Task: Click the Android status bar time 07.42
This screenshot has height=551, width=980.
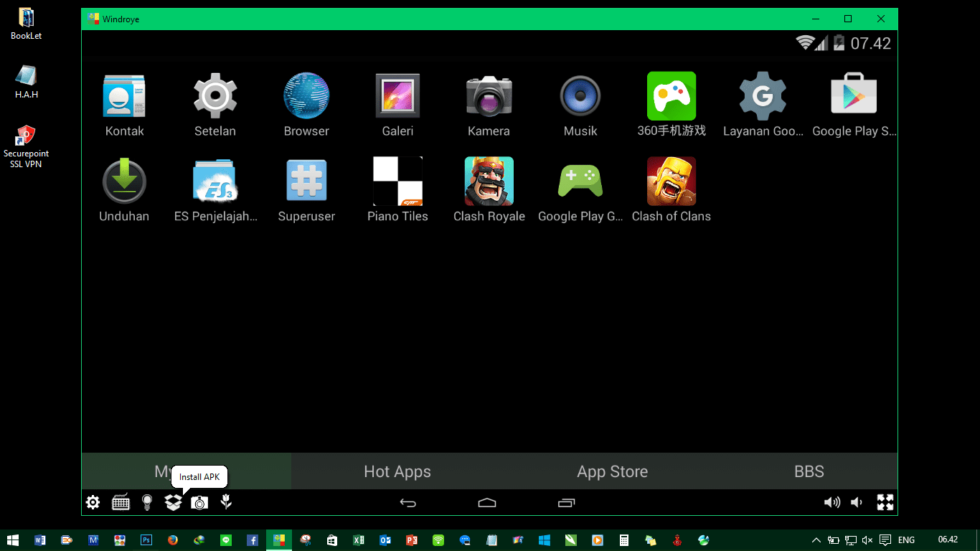Action: (x=870, y=43)
